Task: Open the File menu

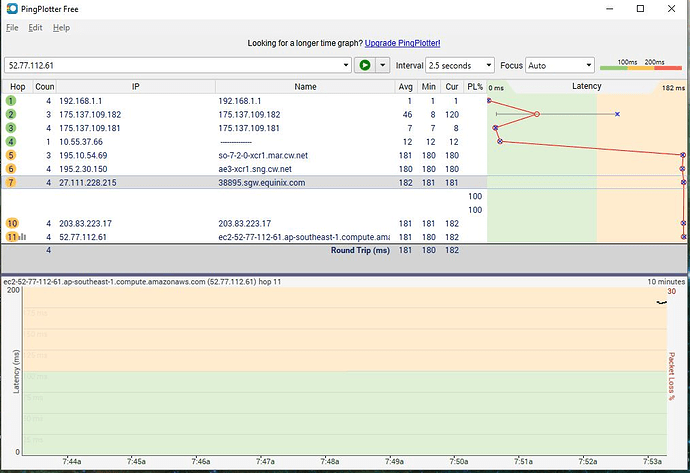Action: pos(13,28)
